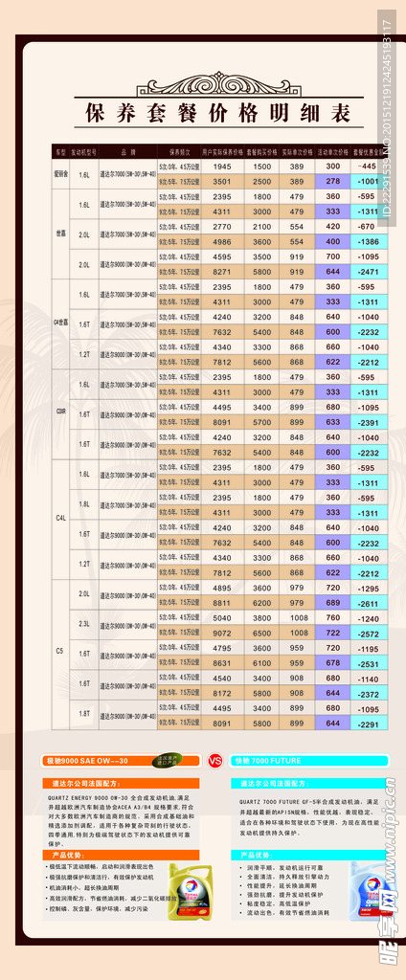Click the green 法国原产进口产品 oval badge
Screen dimensions: 406x980
coord(167,761)
